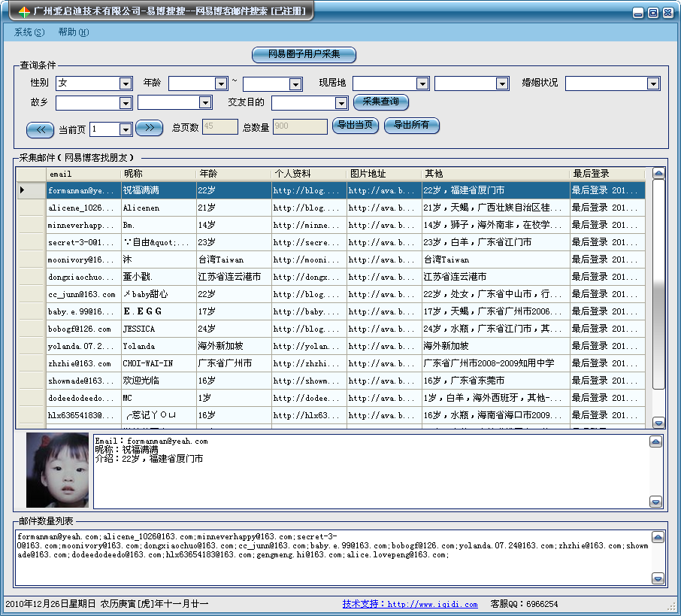681x616 pixels.
Task: Open the 技术支持 www.iqidi.com link
Action: tap(410, 604)
